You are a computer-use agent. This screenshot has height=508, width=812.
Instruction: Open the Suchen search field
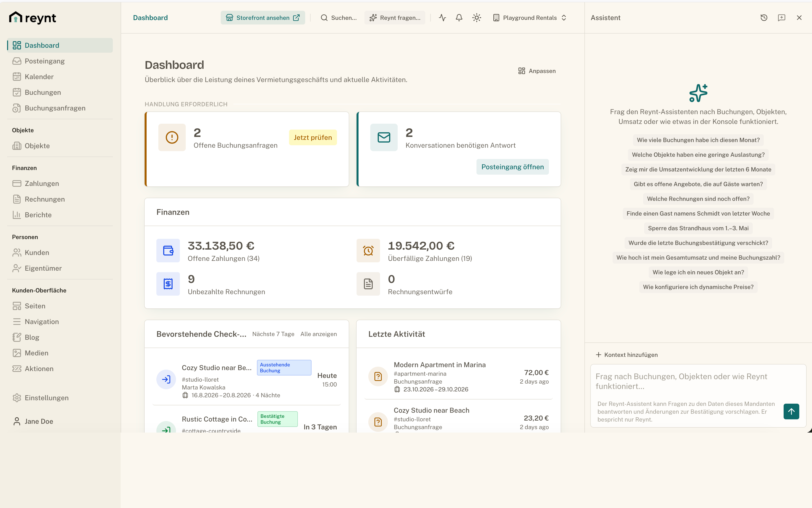coord(339,18)
